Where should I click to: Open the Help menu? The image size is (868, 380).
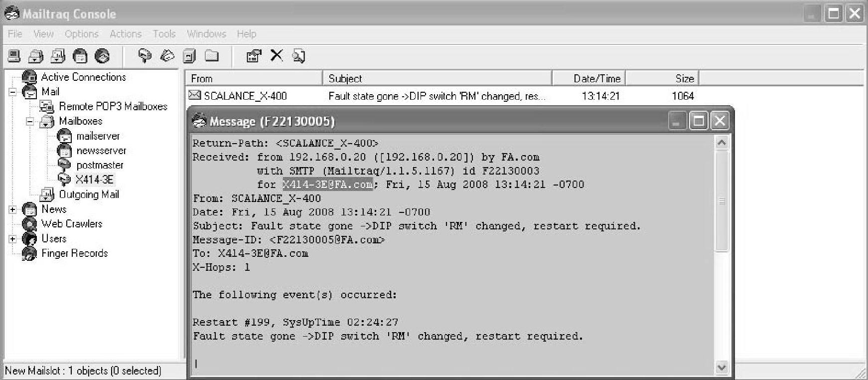tap(247, 34)
